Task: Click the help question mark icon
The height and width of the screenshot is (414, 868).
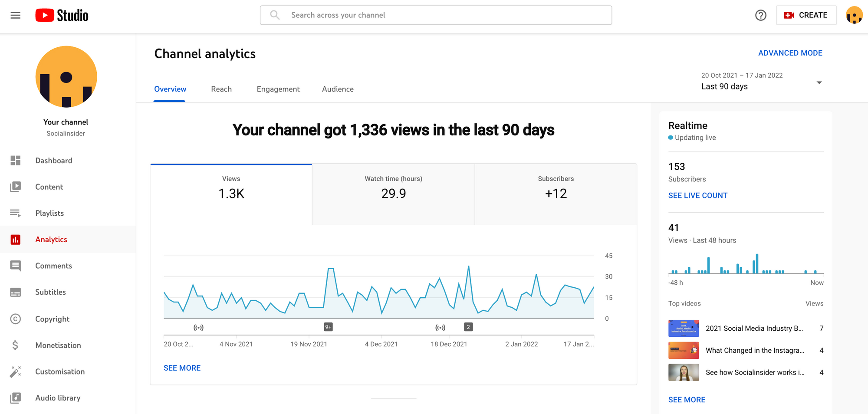Action: 761,15
